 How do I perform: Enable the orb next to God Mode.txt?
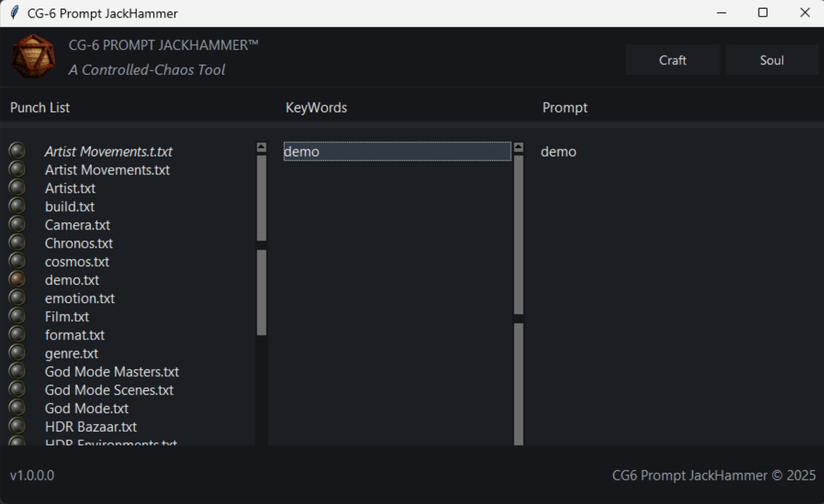(17, 407)
